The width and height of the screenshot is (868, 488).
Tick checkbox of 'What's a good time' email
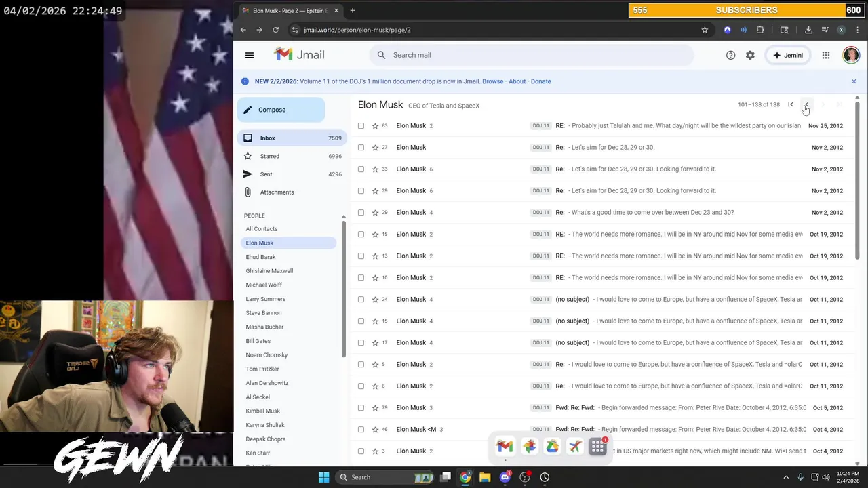pos(361,213)
